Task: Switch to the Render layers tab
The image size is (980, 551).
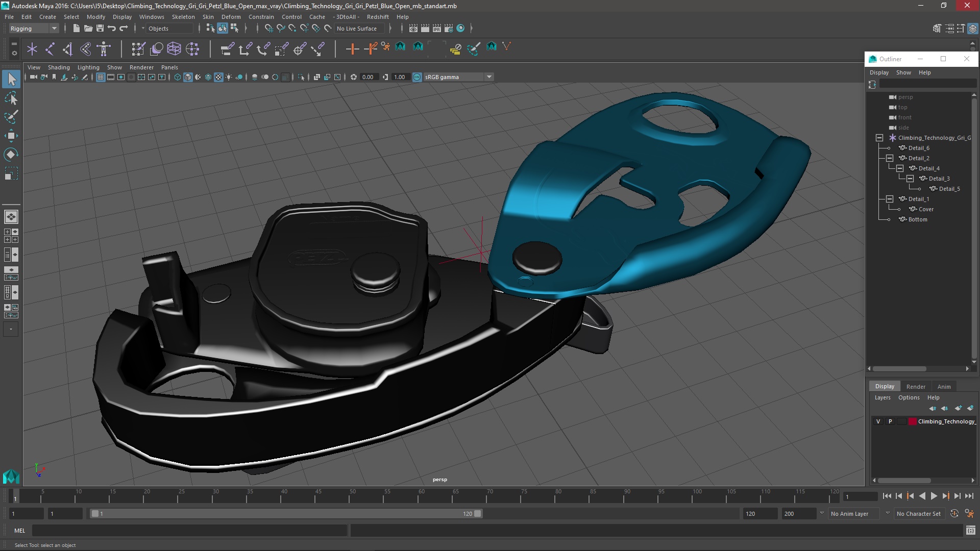Action: (916, 387)
